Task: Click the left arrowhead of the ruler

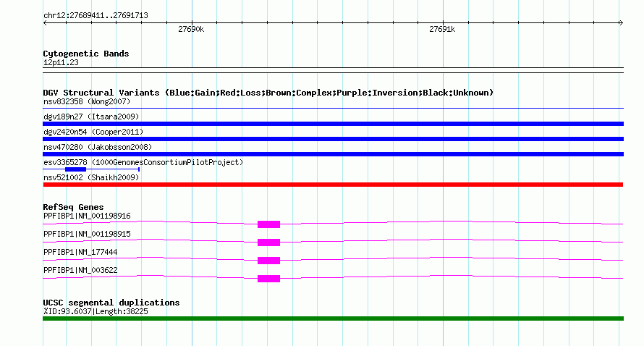Action: [45, 23]
